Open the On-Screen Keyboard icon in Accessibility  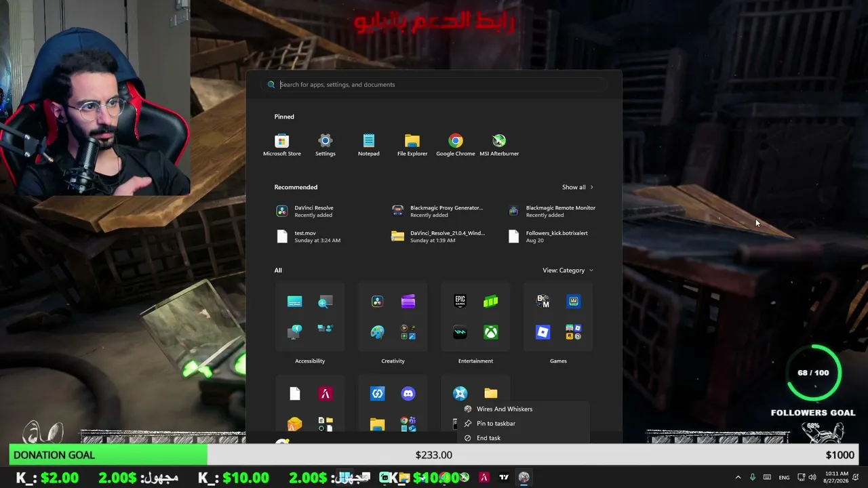coord(294,302)
